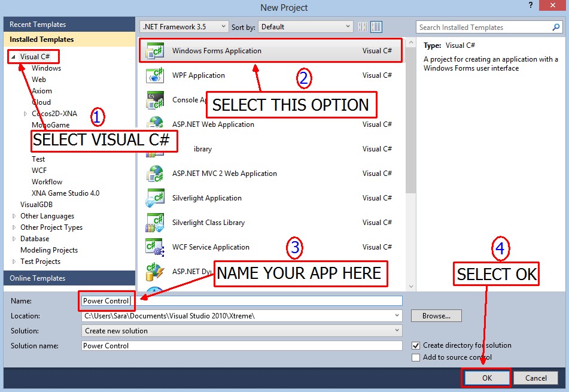Click the ASP.NET Dynamic Data template icon
This screenshot has height=392, width=569.
pos(155,272)
